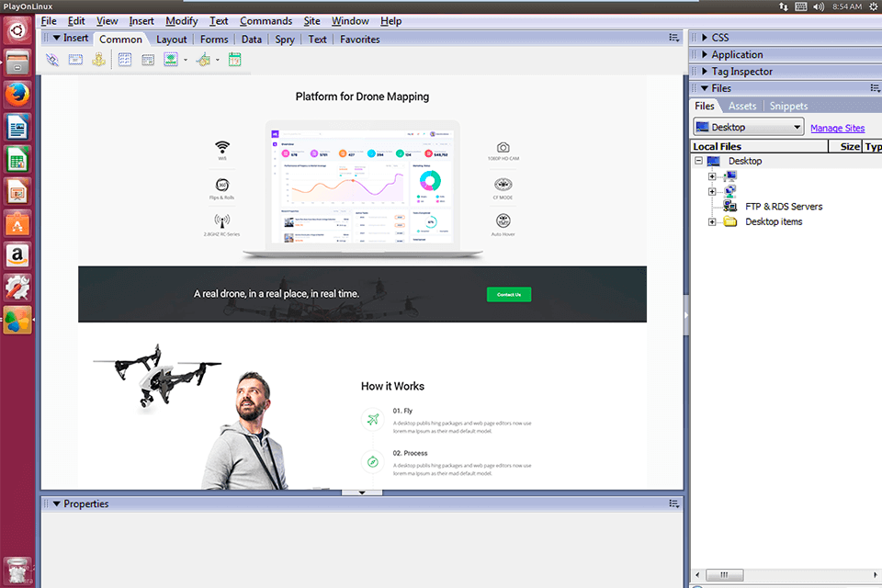
Task: Select the Hyperlink icon on Common toolbar
Action: pos(51,60)
